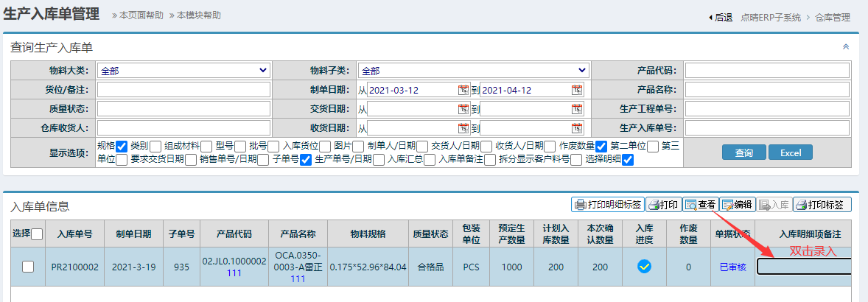Open calendar for 制单日期 end date
Screen dimensions: 868x302
coord(576,90)
